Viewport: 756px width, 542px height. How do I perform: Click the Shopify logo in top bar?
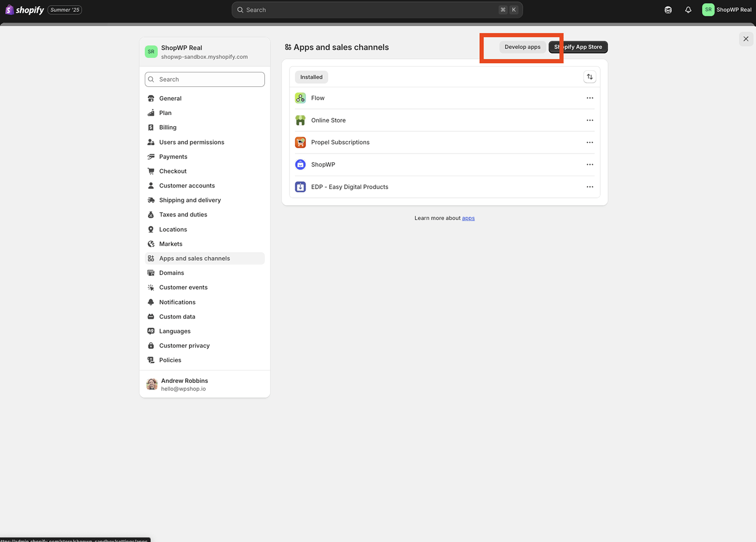click(24, 10)
